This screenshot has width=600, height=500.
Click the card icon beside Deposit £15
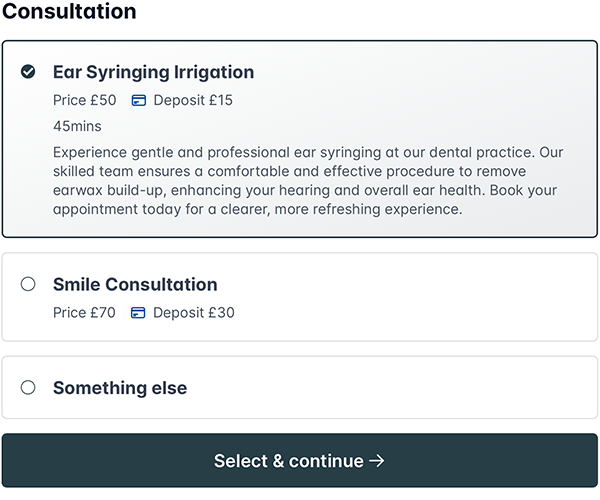139,100
